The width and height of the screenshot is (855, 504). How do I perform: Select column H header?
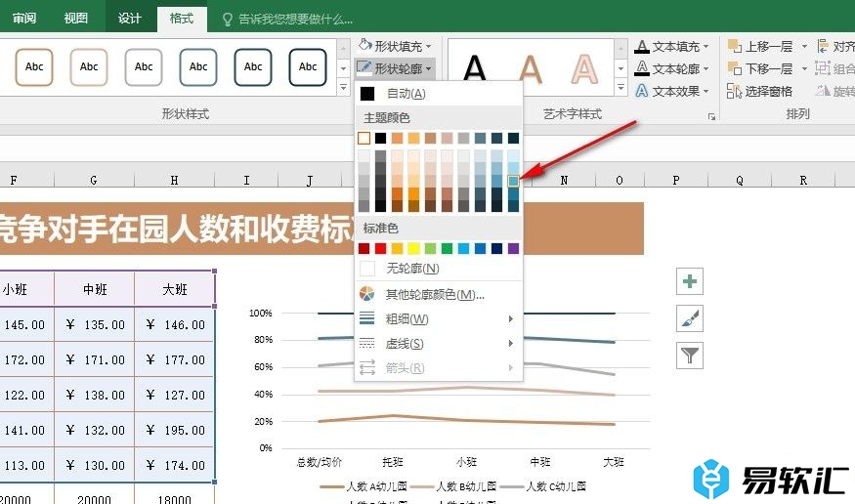tap(175, 180)
